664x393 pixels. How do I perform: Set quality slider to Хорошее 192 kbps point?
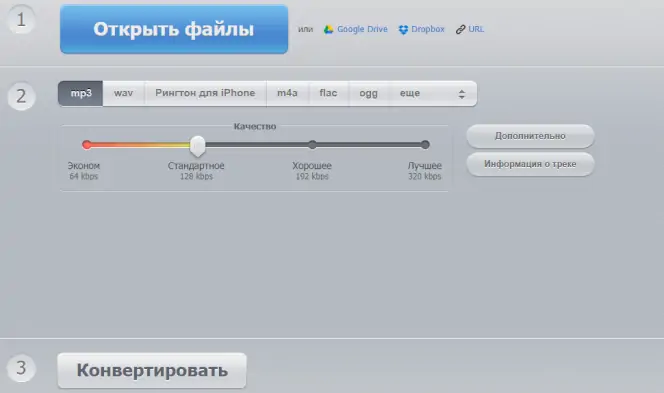[x=313, y=145]
